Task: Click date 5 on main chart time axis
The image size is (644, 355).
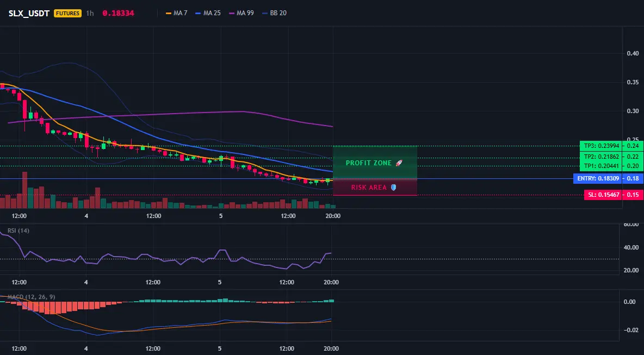Action: click(x=221, y=216)
